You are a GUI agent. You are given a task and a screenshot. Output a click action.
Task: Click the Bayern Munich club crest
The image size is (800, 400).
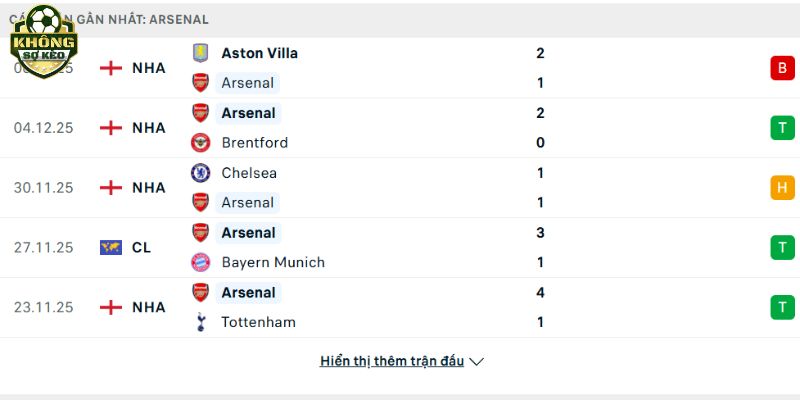pos(201,262)
